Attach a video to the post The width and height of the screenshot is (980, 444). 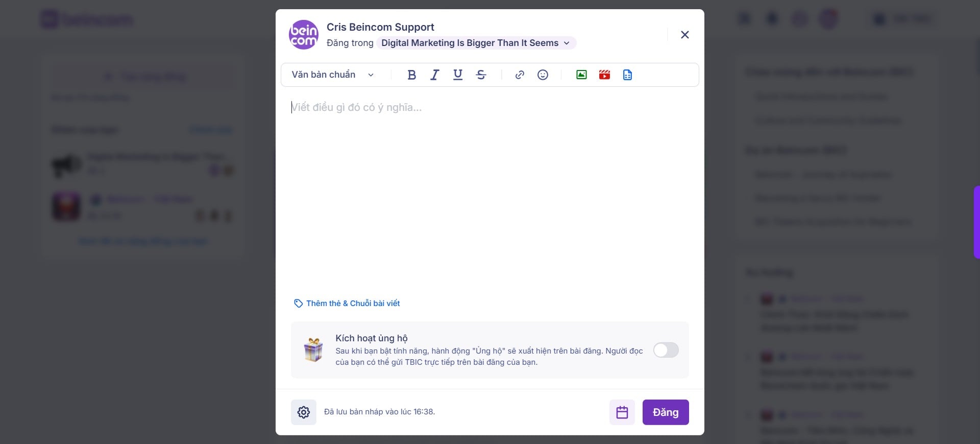(605, 75)
